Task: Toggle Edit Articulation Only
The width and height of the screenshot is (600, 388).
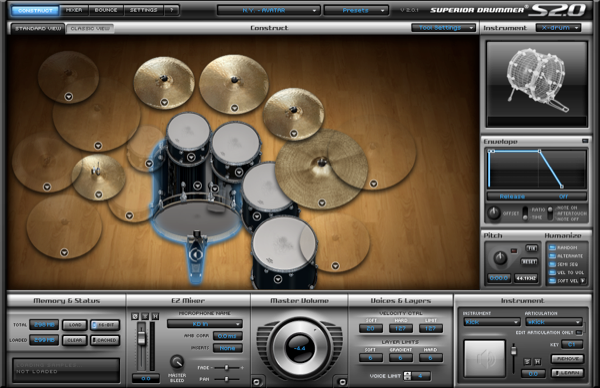Action: coord(579,333)
